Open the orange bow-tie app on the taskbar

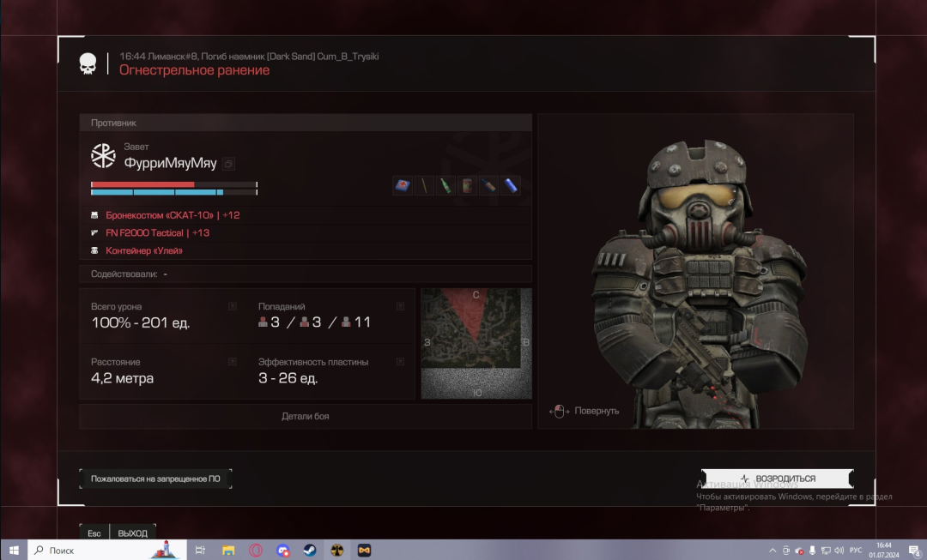click(364, 550)
